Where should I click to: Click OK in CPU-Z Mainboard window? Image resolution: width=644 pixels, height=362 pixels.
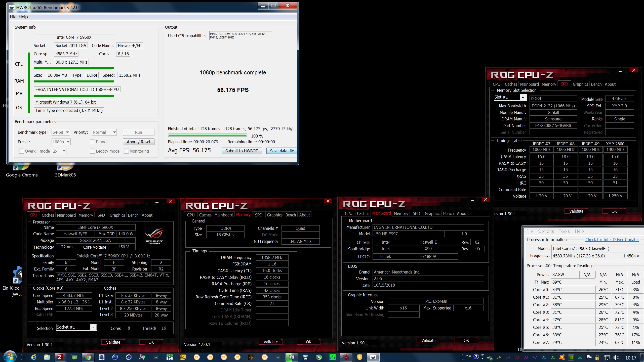466,340
